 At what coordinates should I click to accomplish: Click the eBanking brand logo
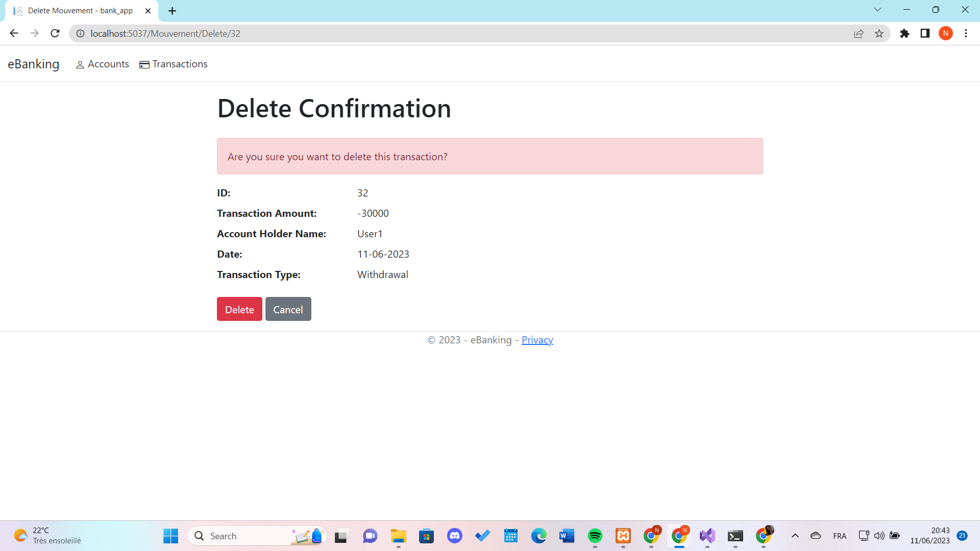pos(34,64)
